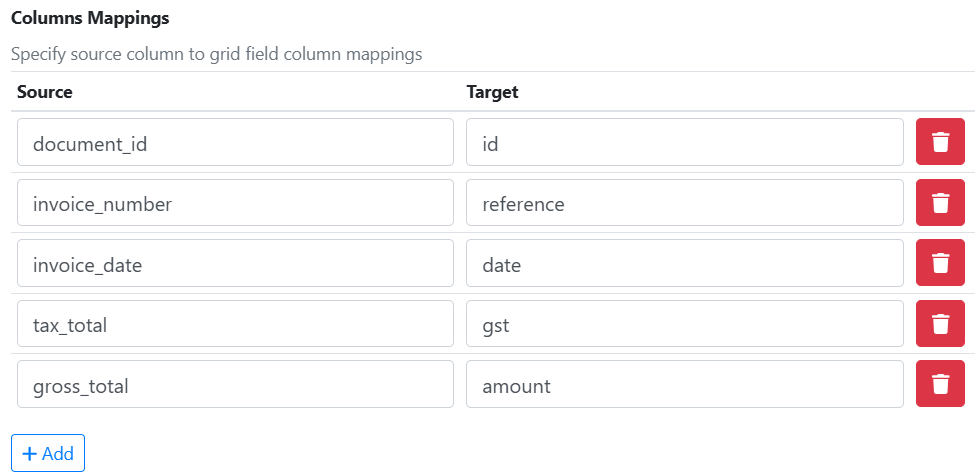Click the date target input
975x475 pixels.
point(685,264)
